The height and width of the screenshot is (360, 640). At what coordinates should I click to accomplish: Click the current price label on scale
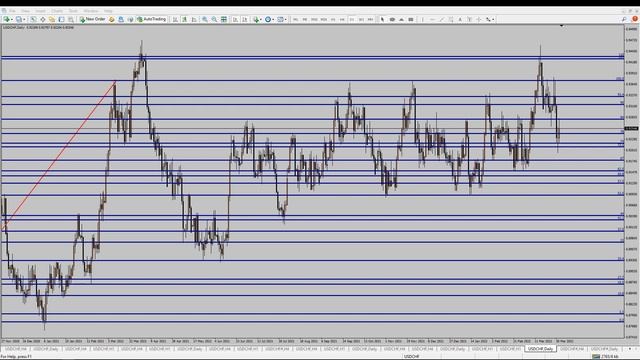point(631,129)
